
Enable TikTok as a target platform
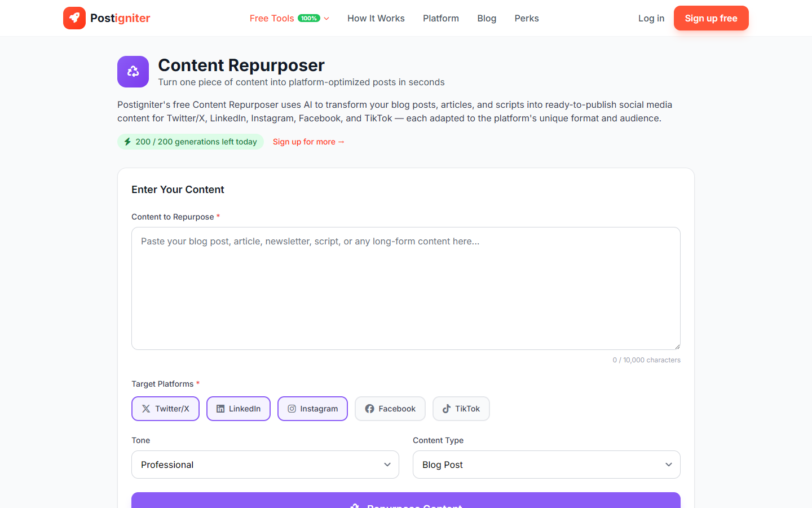(x=461, y=409)
